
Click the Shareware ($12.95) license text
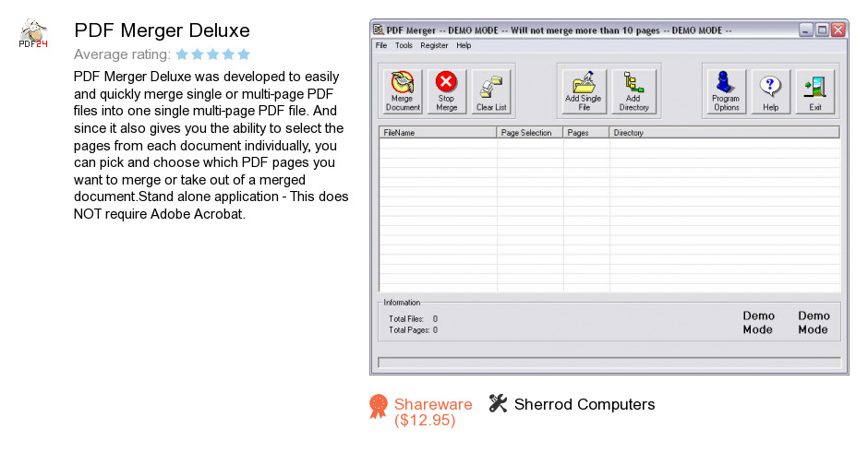pyautogui.click(x=433, y=412)
